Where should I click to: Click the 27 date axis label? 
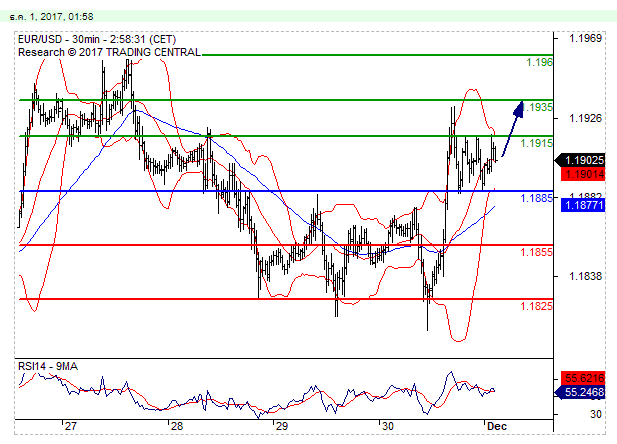tap(71, 426)
